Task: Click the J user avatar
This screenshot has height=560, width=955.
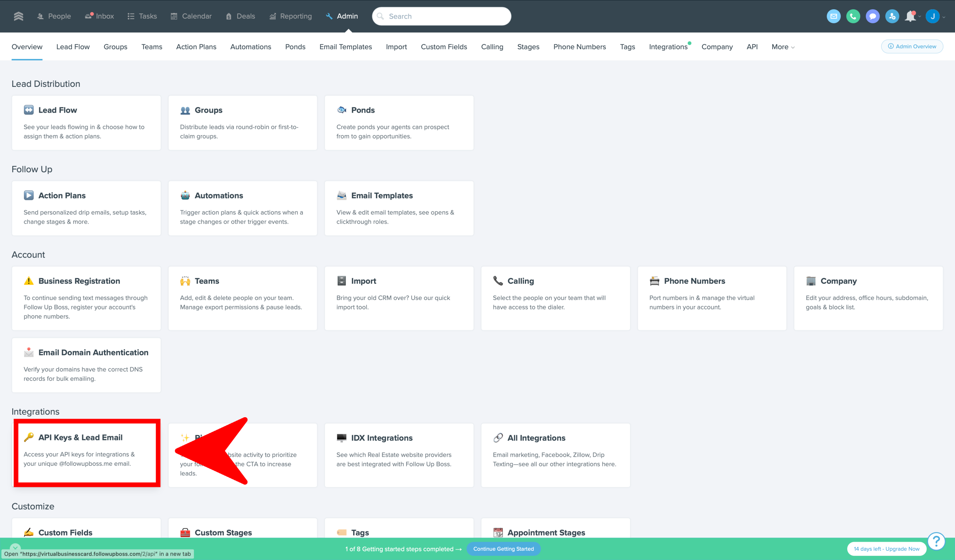Action: coord(932,16)
